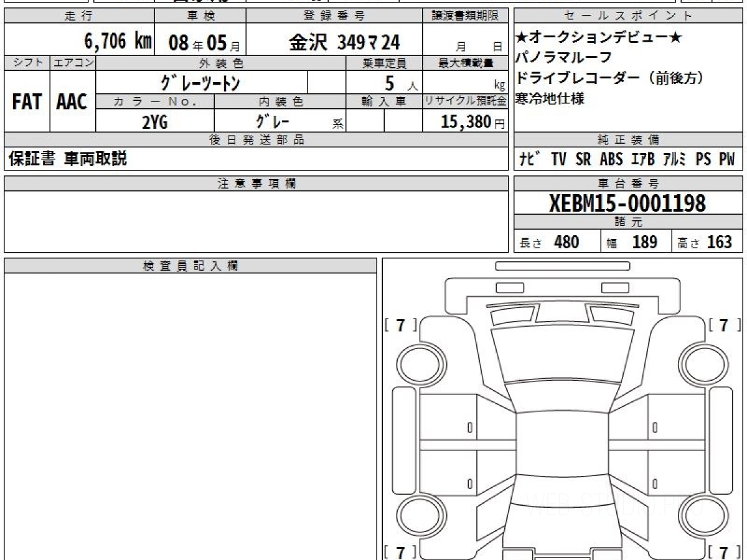
Task: Click the 寒冷地仕様 sales point
Action: (550, 98)
